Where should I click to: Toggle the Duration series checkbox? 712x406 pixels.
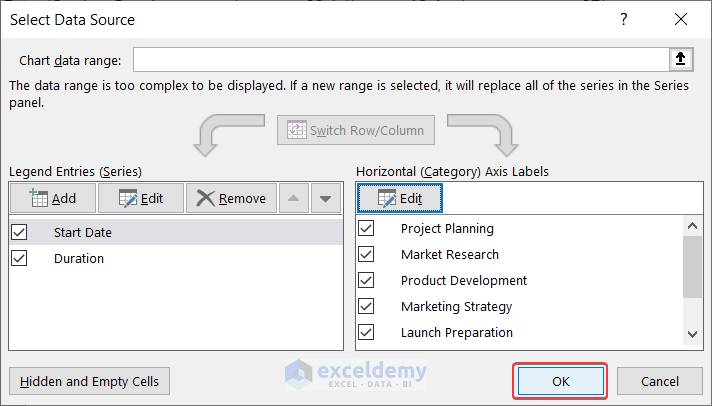[x=20, y=258]
